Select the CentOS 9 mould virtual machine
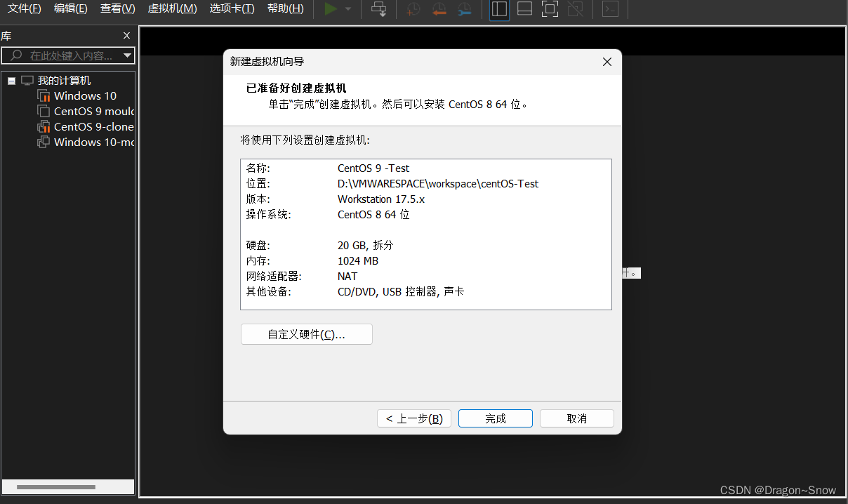Screen dimensions: 848x504 [94, 112]
